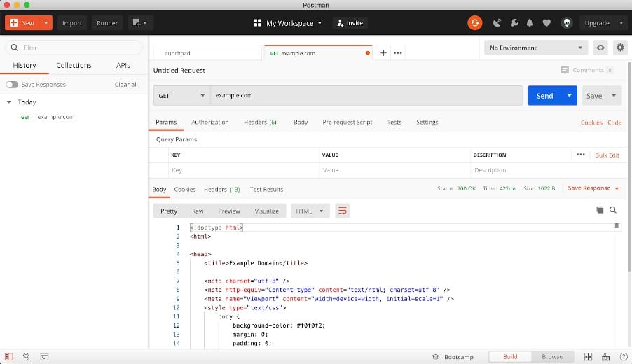
Task: Click the environment quick look eye icon
Action: [600, 48]
